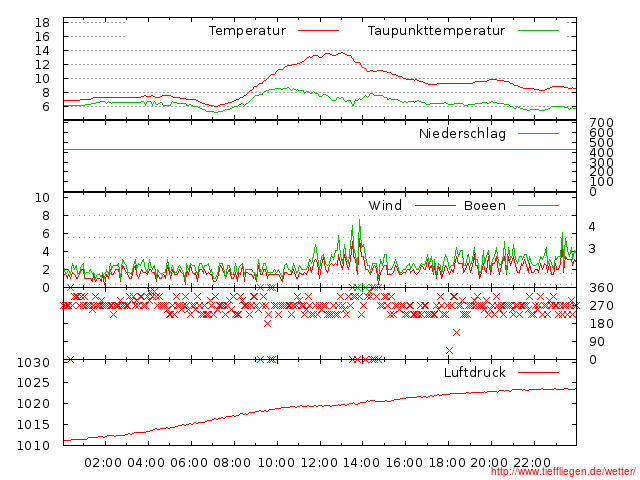Click the 16 temperature axis value
The image size is (640, 480).
point(42,37)
